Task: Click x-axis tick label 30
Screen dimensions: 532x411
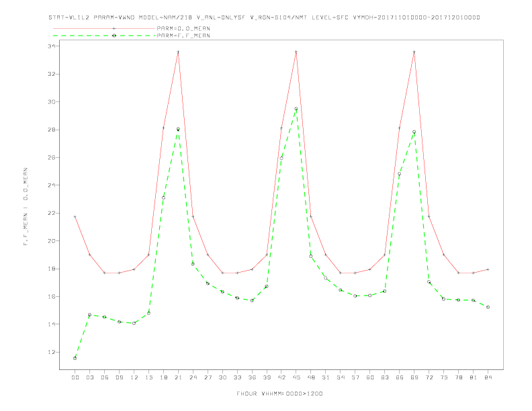Action: click(222, 377)
